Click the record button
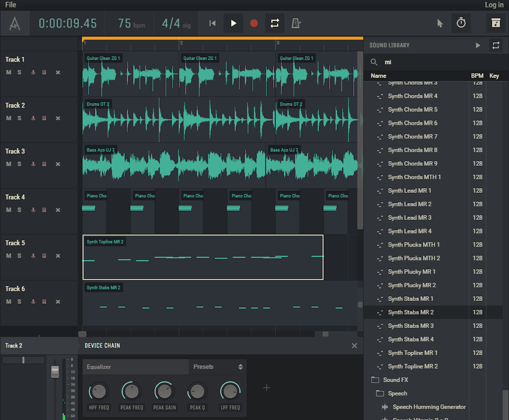The image size is (509, 420). pyautogui.click(x=254, y=23)
